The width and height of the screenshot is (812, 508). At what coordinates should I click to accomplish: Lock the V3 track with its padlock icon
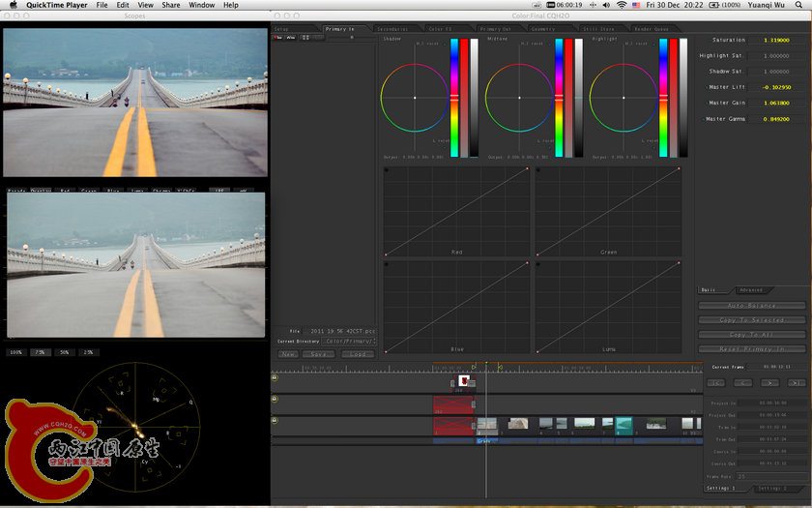click(x=275, y=377)
